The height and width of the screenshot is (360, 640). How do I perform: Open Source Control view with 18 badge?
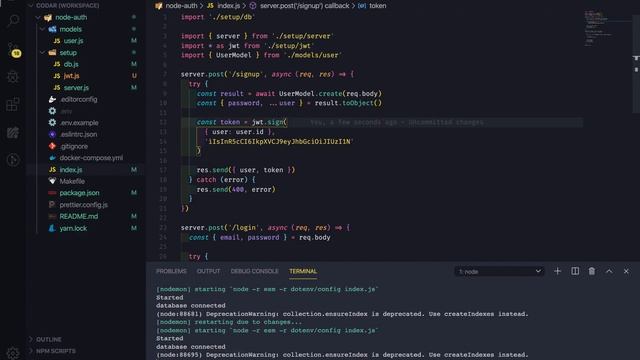pos(13,50)
